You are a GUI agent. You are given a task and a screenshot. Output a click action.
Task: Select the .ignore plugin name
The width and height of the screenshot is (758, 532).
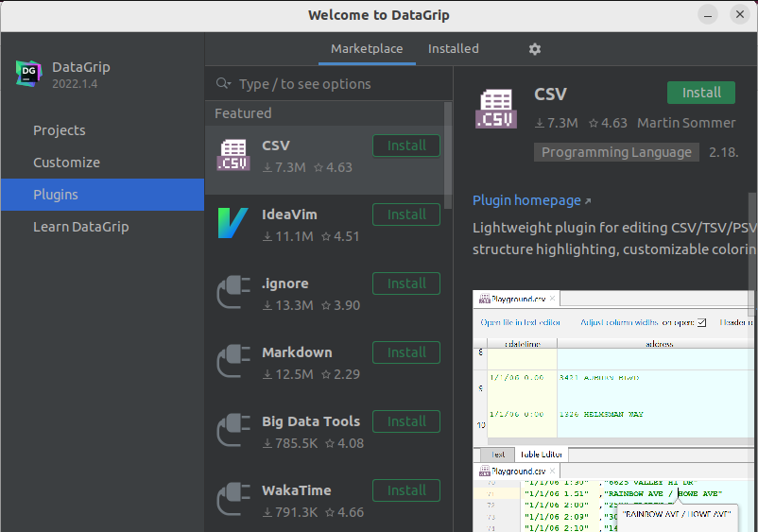pos(284,283)
